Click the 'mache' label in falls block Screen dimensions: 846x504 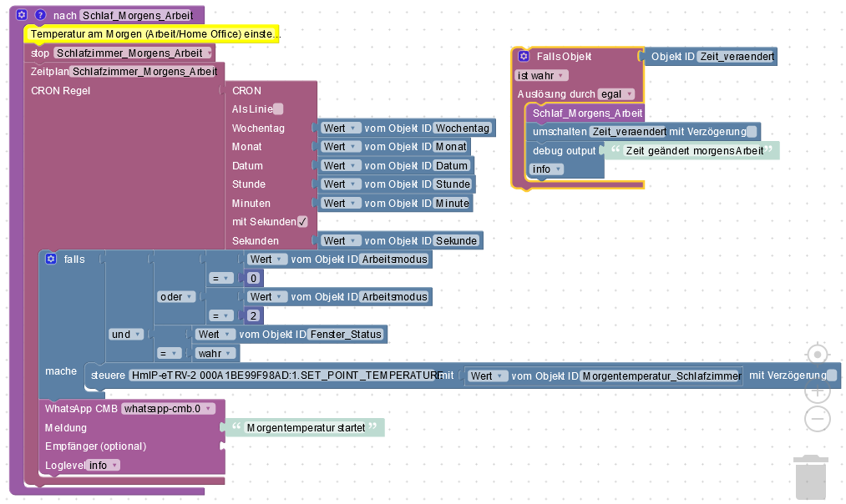61,370
